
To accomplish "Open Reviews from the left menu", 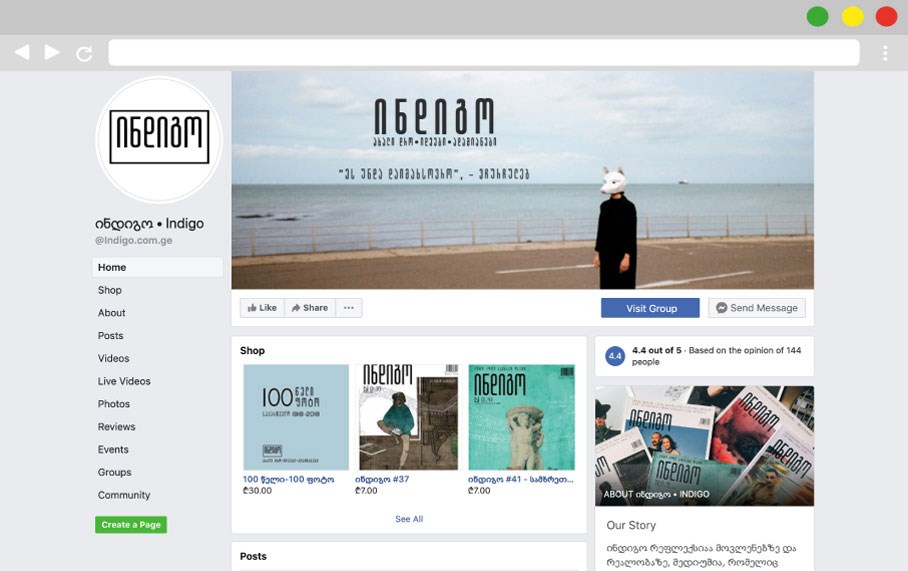I will [x=116, y=427].
